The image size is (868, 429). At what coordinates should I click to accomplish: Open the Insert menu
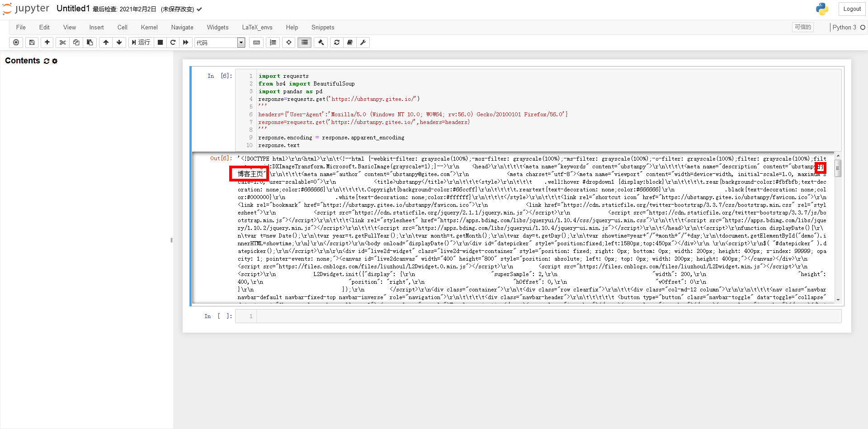click(x=96, y=28)
